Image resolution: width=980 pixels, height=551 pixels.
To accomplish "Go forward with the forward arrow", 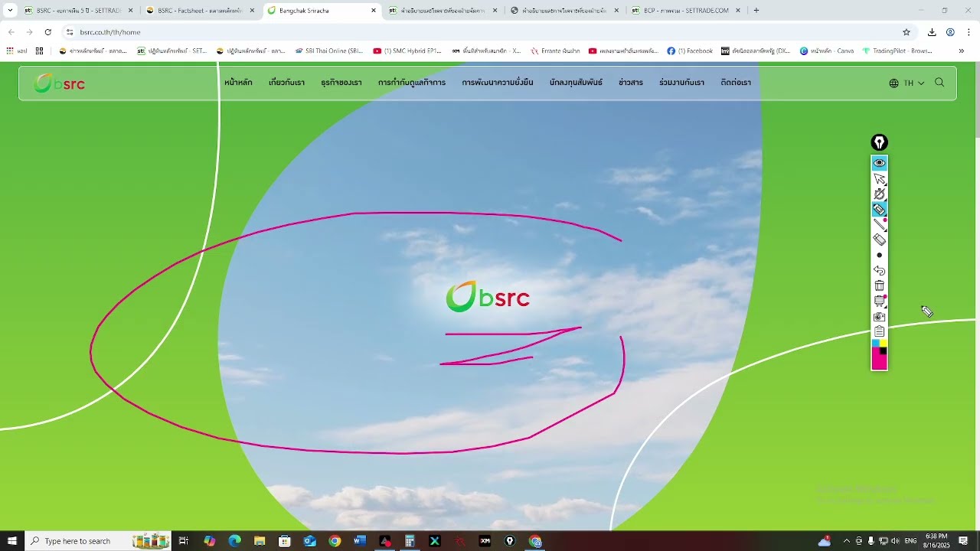I will pyautogui.click(x=30, y=32).
